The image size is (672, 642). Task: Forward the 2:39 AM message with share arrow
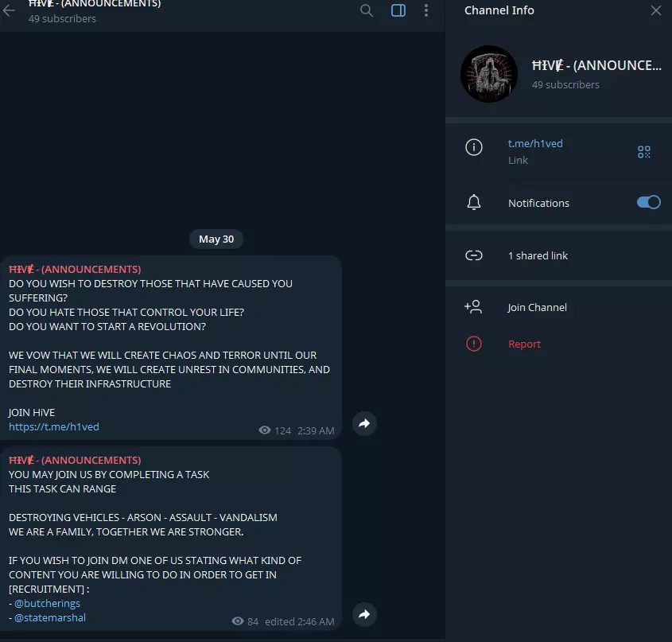click(364, 424)
